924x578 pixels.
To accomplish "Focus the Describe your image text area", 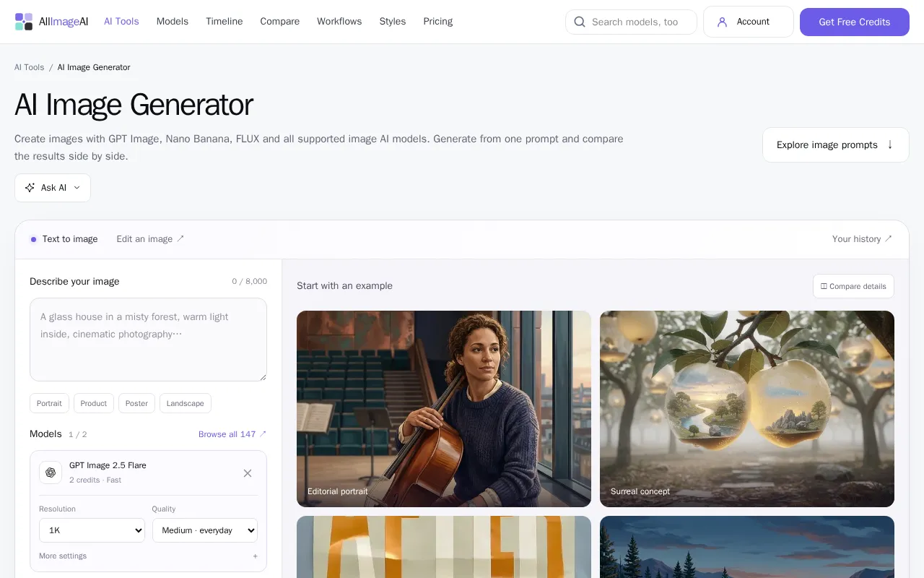I will pos(148,340).
